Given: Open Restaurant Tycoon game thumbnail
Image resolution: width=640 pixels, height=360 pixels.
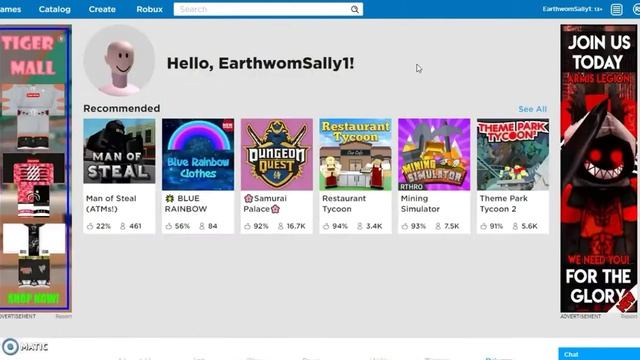Looking at the screenshot, I should [356, 154].
